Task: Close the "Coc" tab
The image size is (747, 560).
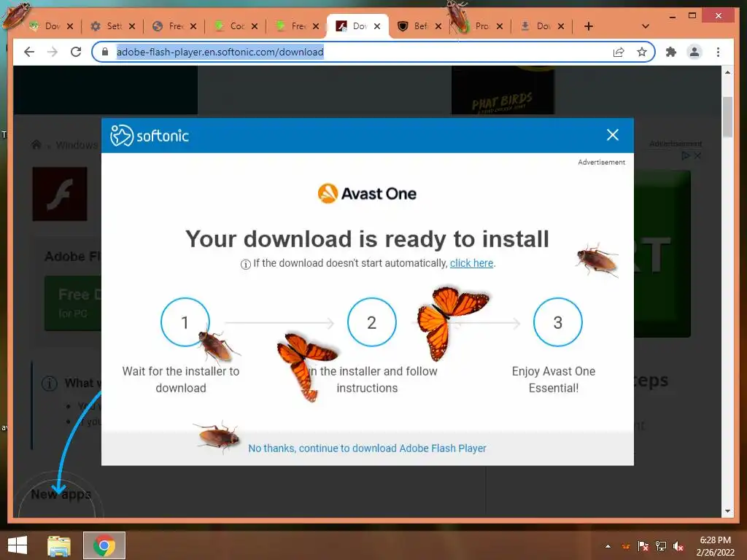Action: [x=255, y=26]
